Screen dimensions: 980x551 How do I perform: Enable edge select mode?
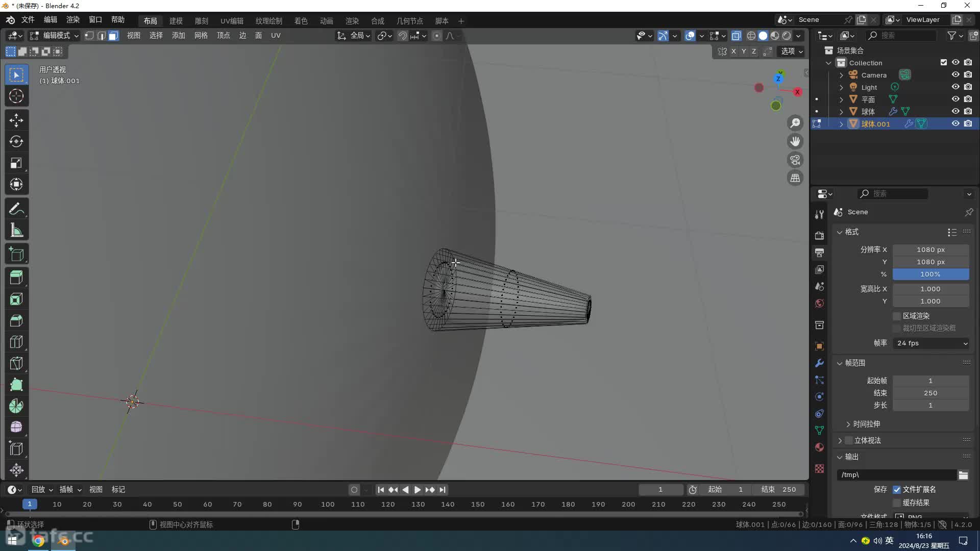[x=102, y=36]
